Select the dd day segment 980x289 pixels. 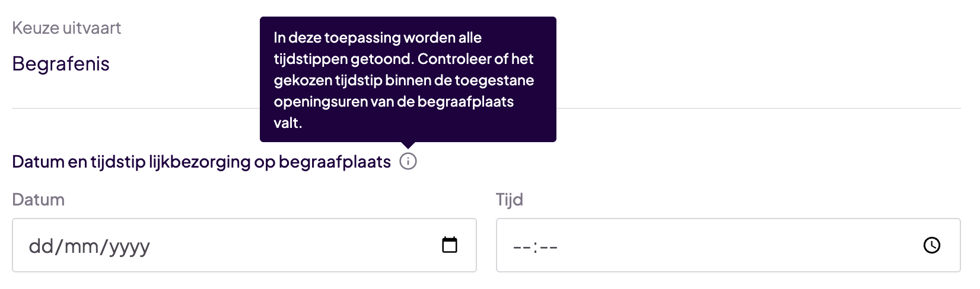point(41,246)
